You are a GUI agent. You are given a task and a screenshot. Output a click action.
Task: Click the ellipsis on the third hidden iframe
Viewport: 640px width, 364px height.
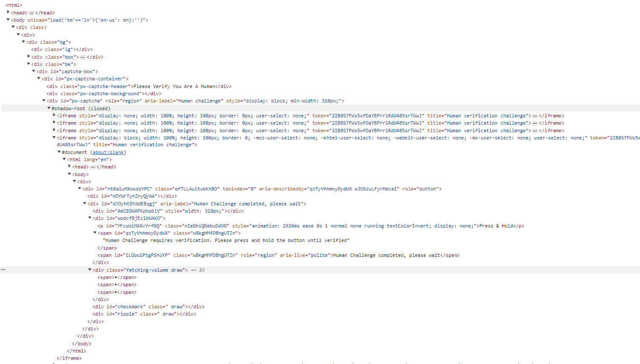click(535, 130)
